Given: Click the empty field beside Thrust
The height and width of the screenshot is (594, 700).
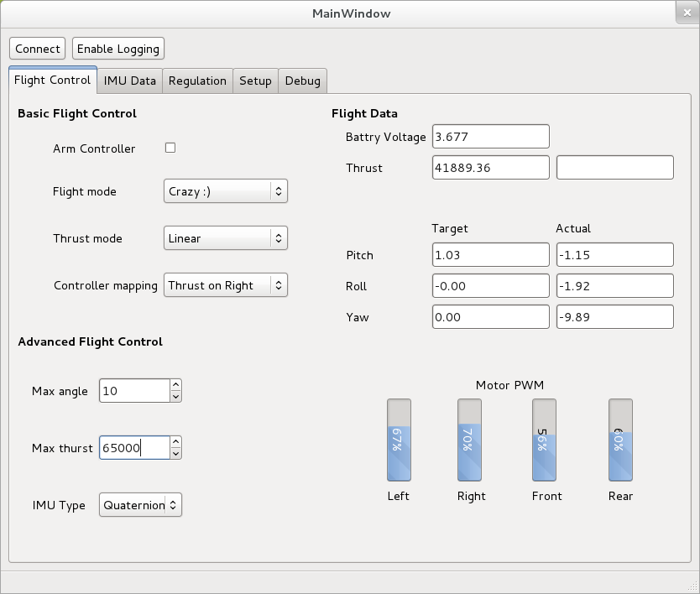Looking at the screenshot, I should coord(614,167).
